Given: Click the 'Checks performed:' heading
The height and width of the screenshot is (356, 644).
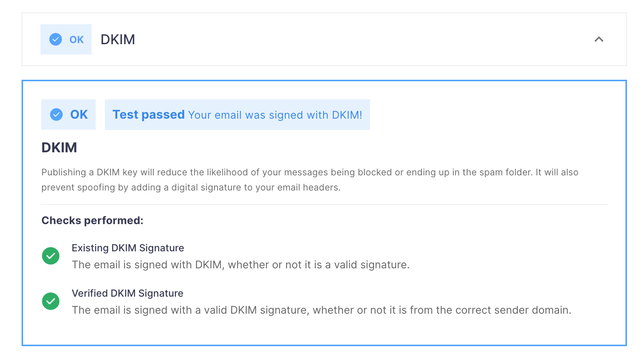Looking at the screenshot, I should (92, 220).
